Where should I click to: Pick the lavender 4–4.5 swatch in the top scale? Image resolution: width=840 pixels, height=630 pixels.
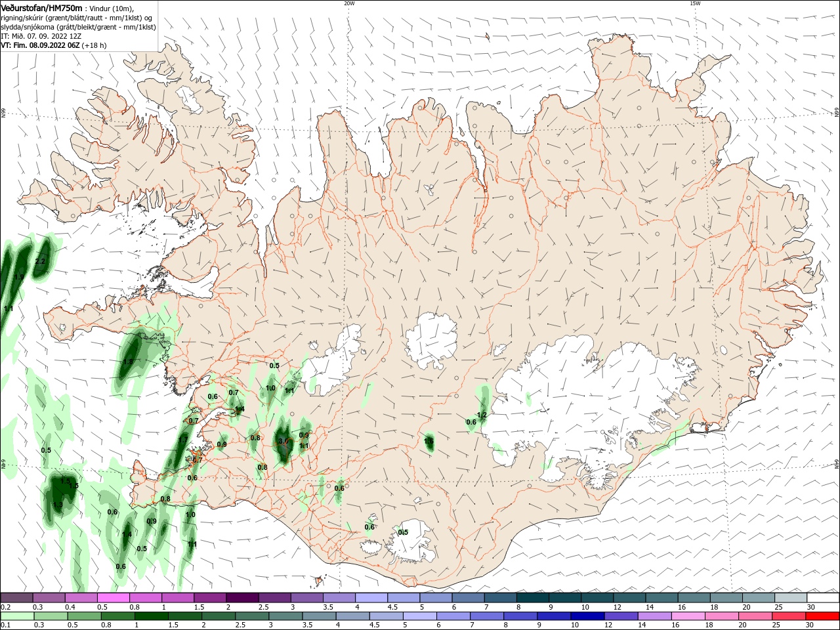(x=371, y=598)
